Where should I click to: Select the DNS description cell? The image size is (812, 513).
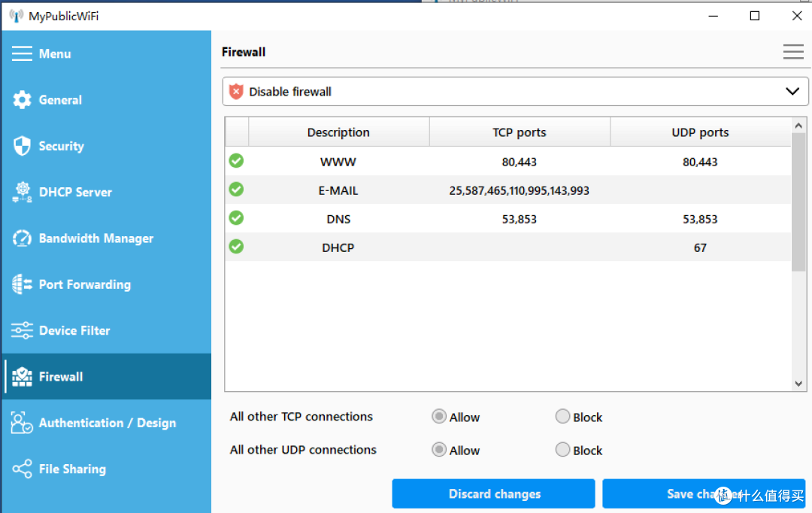point(338,219)
